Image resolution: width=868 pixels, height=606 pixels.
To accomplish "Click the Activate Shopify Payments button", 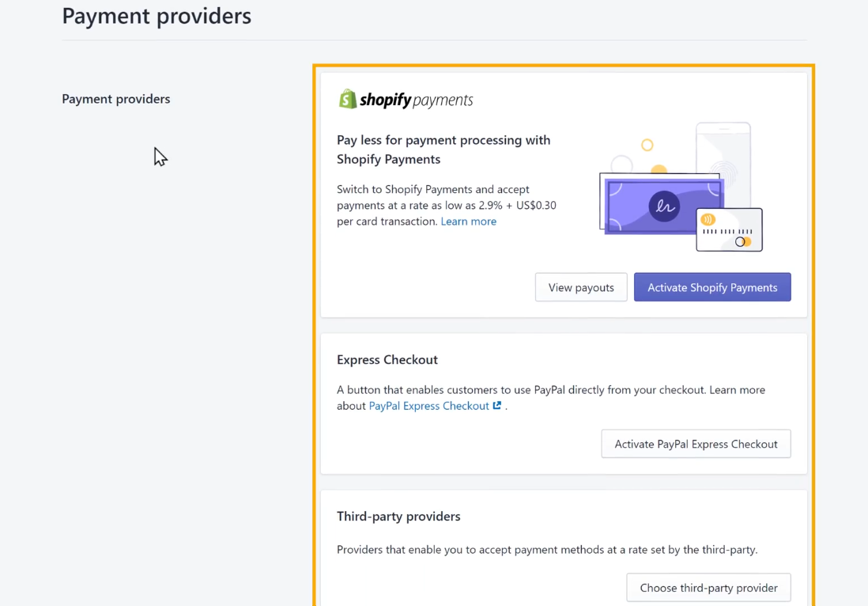I will 712,287.
